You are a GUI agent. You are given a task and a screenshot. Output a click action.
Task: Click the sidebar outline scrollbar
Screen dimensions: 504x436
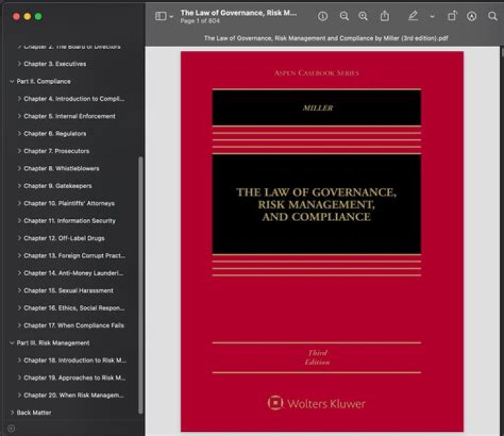click(x=141, y=285)
